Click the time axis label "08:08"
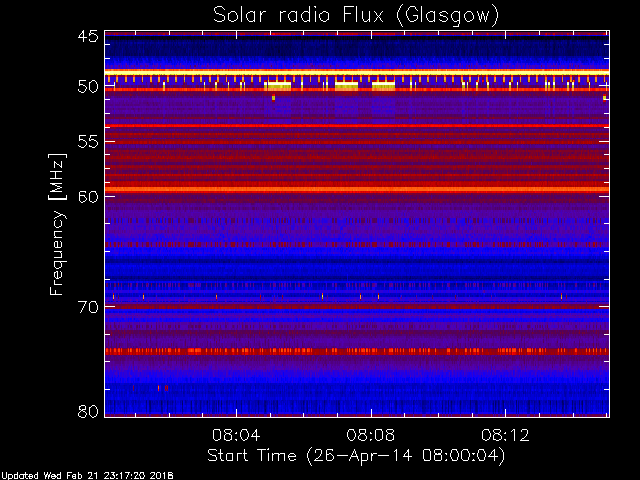640x480 pixels. click(x=371, y=435)
